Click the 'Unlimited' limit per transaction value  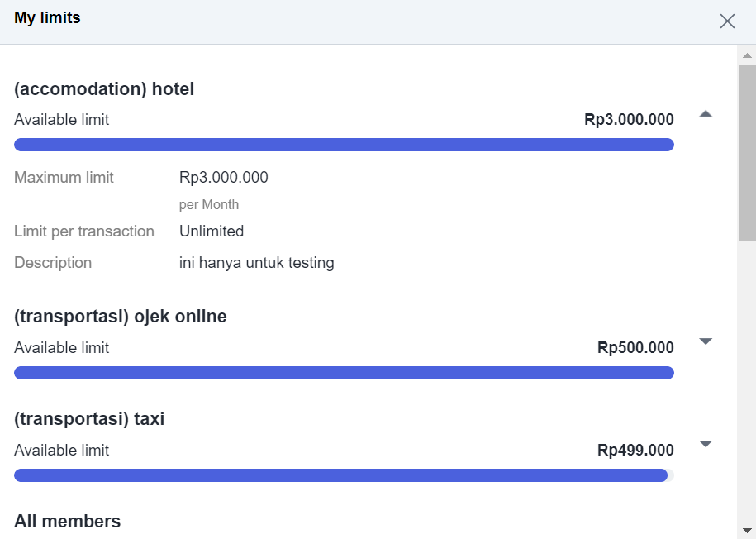(x=212, y=231)
